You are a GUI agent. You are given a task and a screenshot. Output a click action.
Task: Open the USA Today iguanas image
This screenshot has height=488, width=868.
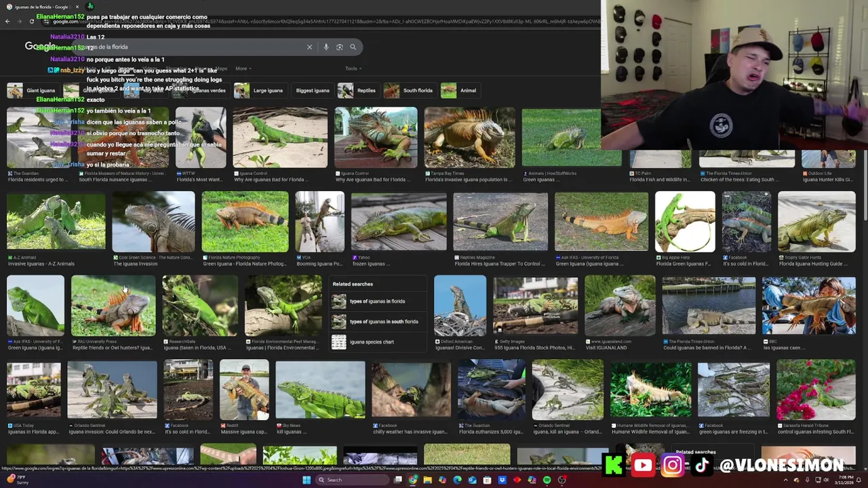coord(34,388)
